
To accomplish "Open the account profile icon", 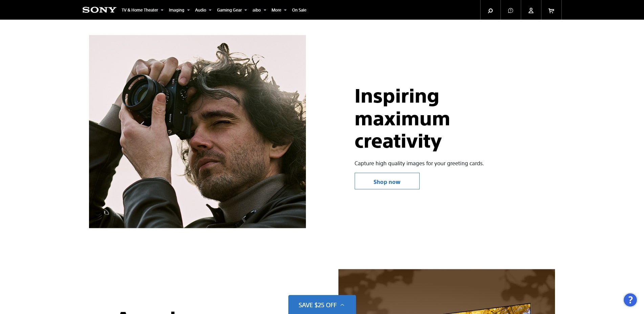I will 531,10.
